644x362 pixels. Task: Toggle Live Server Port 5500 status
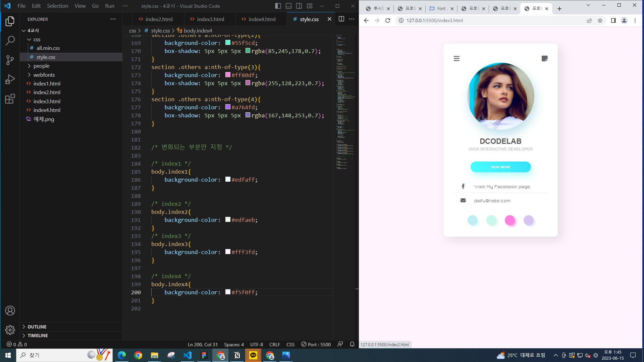point(316,344)
